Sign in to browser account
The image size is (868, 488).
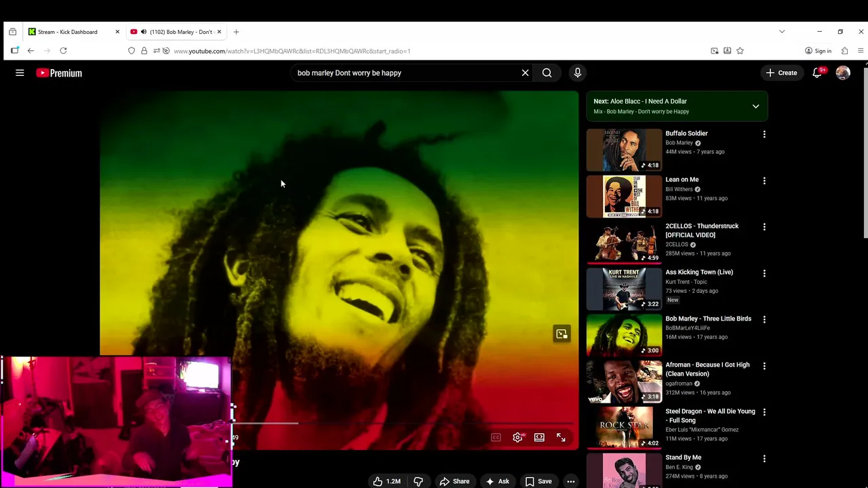[818, 51]
